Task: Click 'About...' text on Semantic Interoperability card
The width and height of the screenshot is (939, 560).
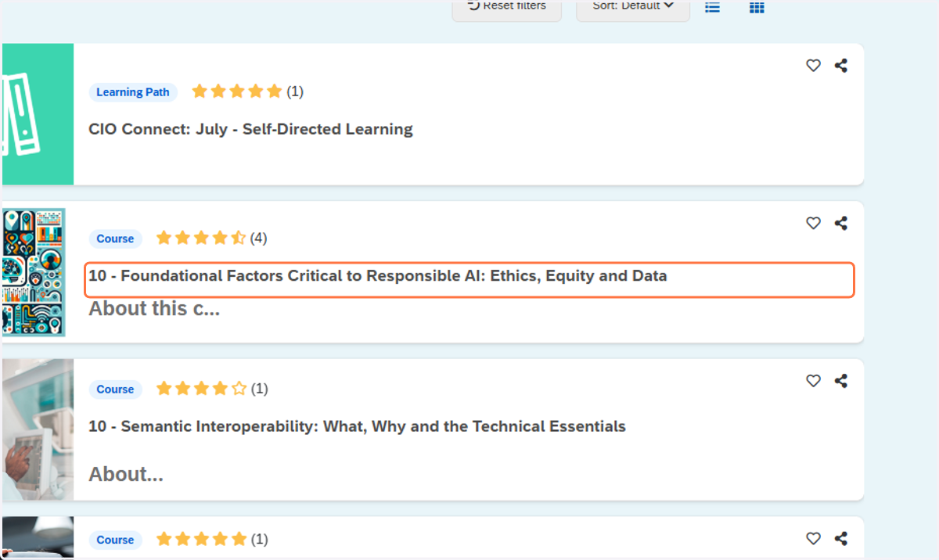Action: coord(126,474)
